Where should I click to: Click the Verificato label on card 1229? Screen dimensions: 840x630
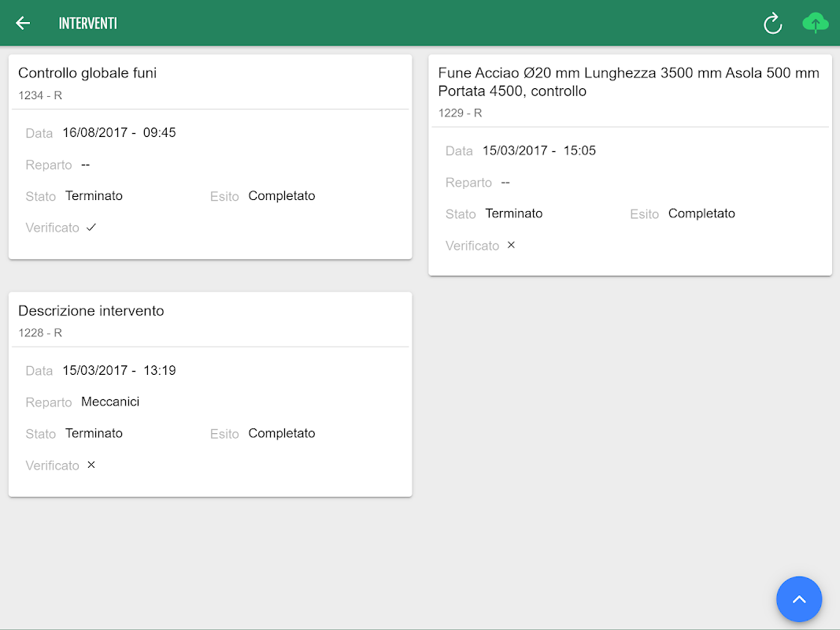[x=472, y=246]
